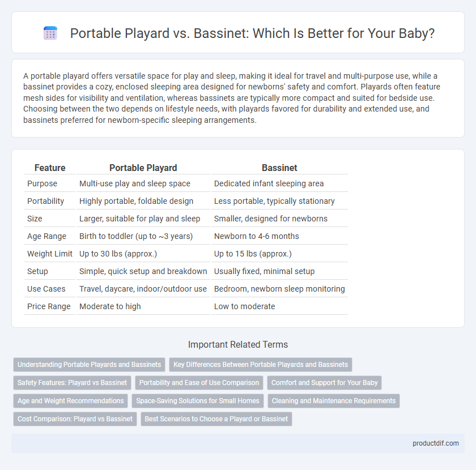The image size is (476, 470).
Task: Click the Feature column header
Action: click(50, 168)
